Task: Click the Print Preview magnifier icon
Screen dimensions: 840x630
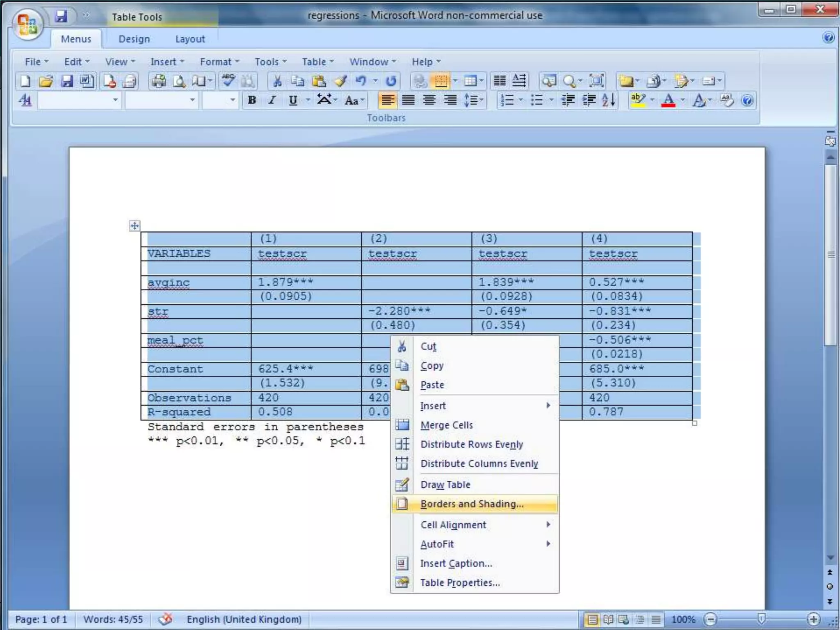Action: [179, 81]
